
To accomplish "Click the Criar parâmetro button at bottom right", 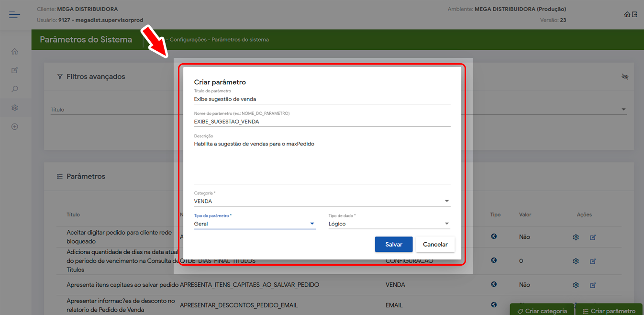I will click(x=609, y=311).
